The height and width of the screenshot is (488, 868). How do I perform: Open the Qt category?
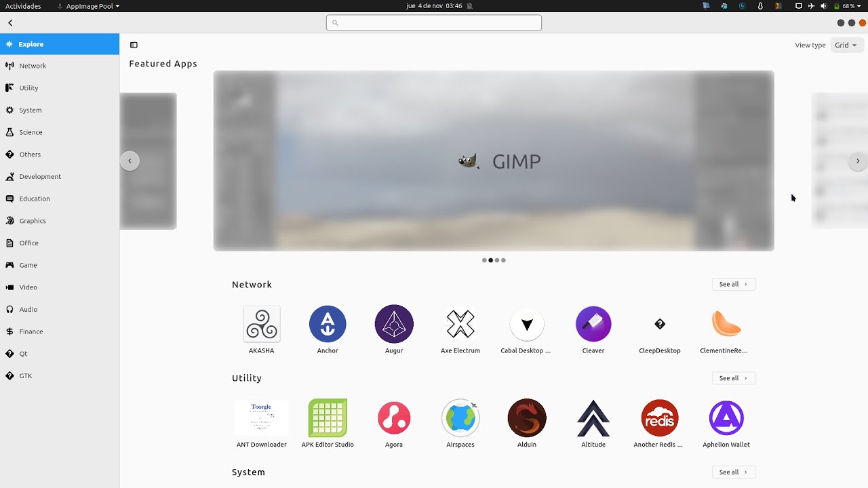pyautogui.click(x=60, y=354)
